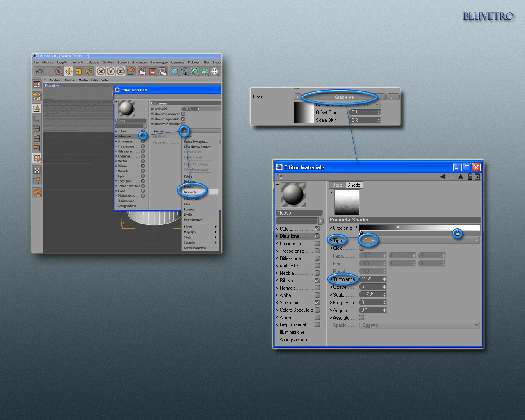Activate the Move tool in the toolbar
Screen dimensions: 525x420
tap(69, 71)
